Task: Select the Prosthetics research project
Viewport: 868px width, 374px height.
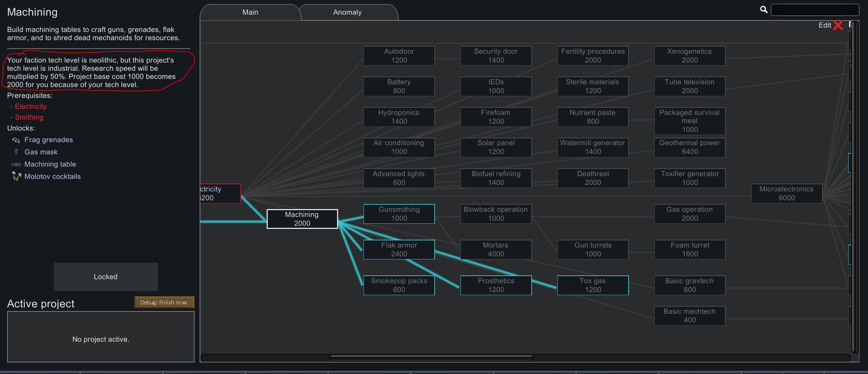Action: click(x=496, y=285)
